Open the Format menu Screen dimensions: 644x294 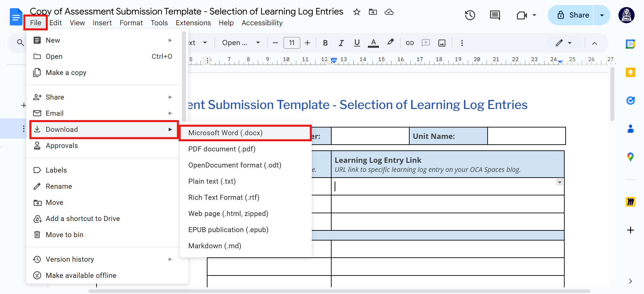pos(131,23)
